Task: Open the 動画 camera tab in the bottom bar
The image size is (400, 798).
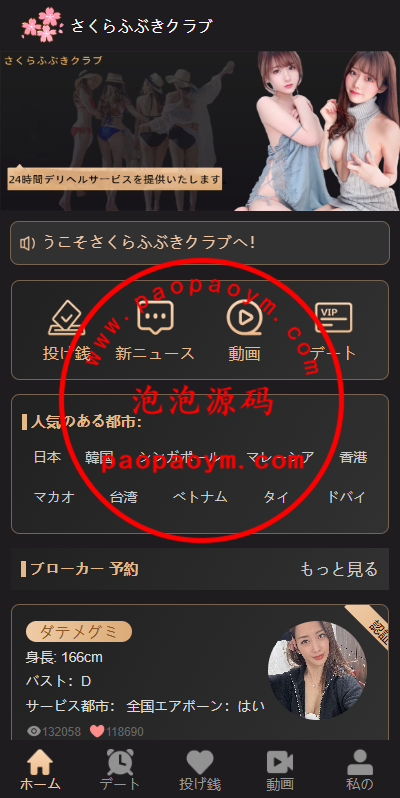Action: click(x=280, y=771)
